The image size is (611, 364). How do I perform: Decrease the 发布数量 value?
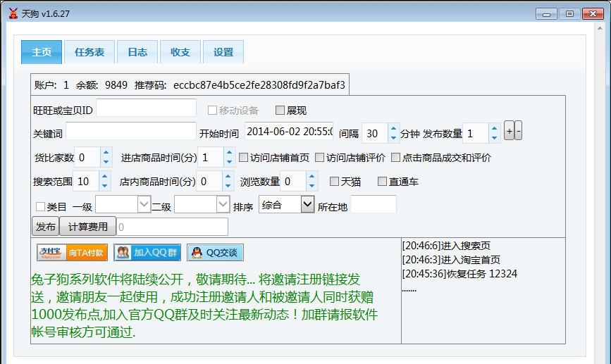494,137
